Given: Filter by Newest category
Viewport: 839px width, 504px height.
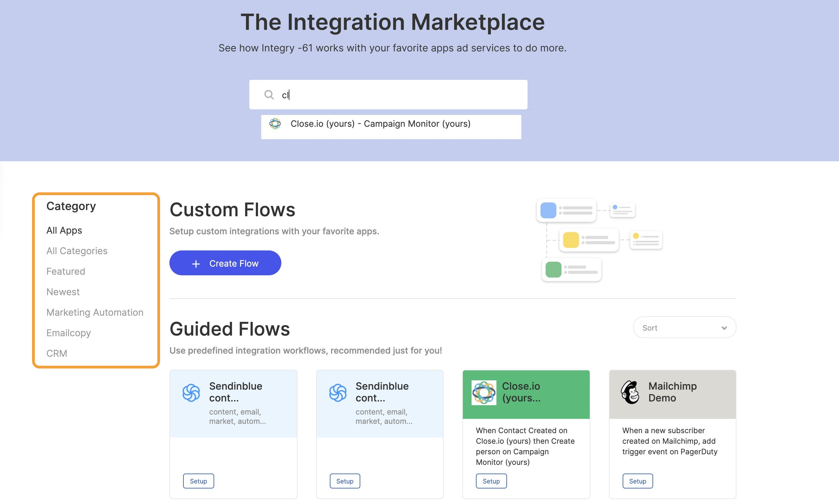Looking at the screenshot, I should coord(63,292).
